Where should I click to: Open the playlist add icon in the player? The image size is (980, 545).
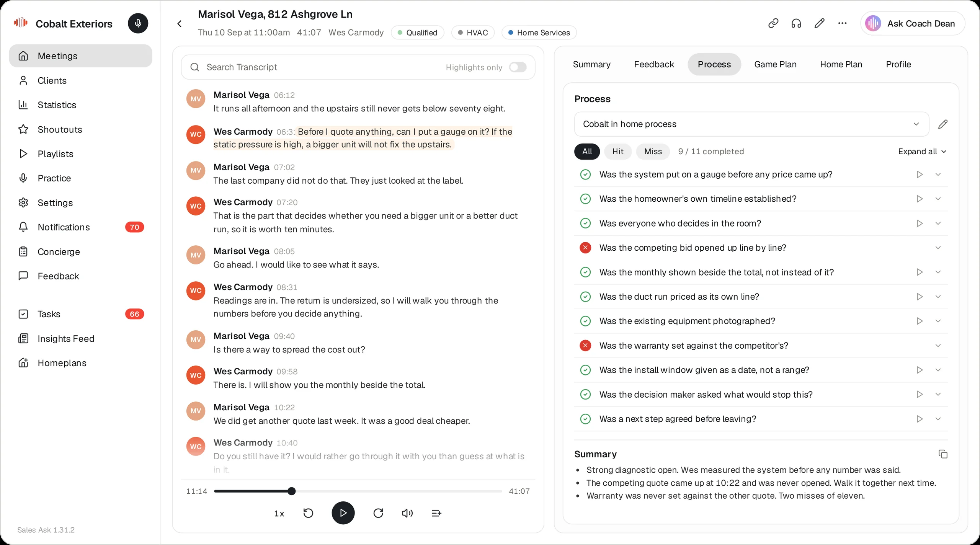(x=436, y=513)
